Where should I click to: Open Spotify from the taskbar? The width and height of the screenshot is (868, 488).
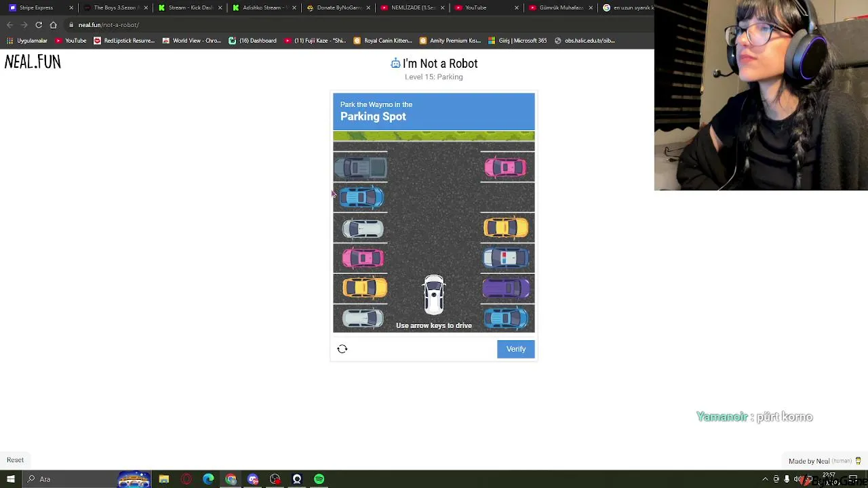[x=319, y=479]
